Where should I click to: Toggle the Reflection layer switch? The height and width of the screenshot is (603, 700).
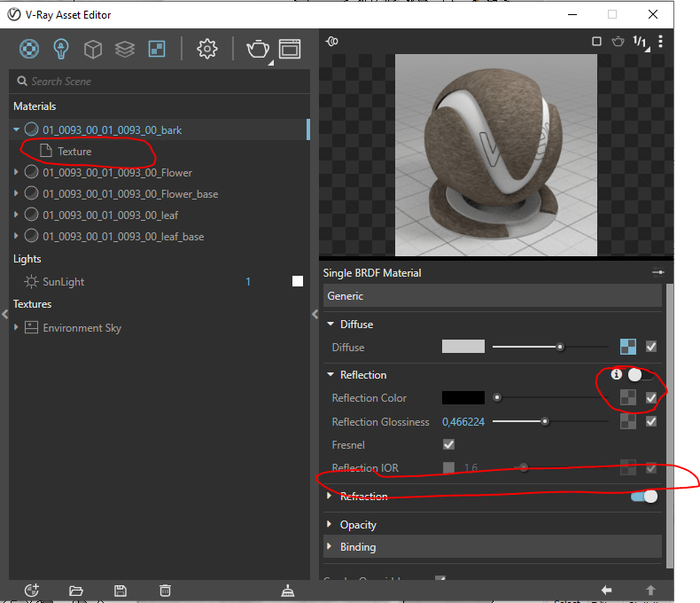(x=641, y=375)
